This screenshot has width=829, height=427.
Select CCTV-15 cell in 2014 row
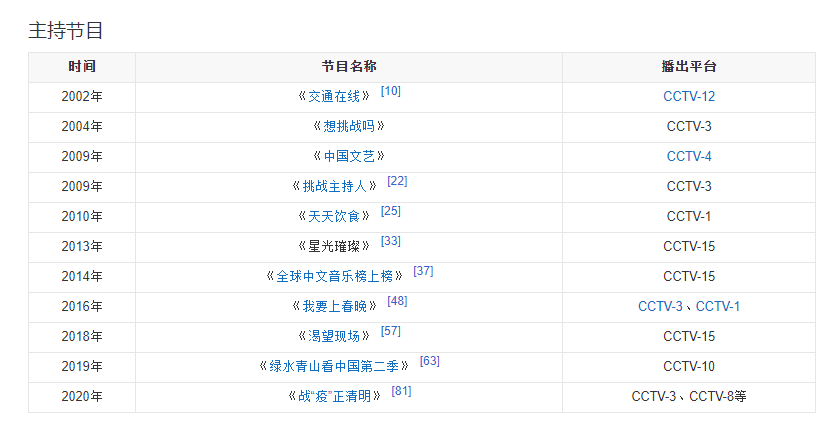click(x=689, y=276)
